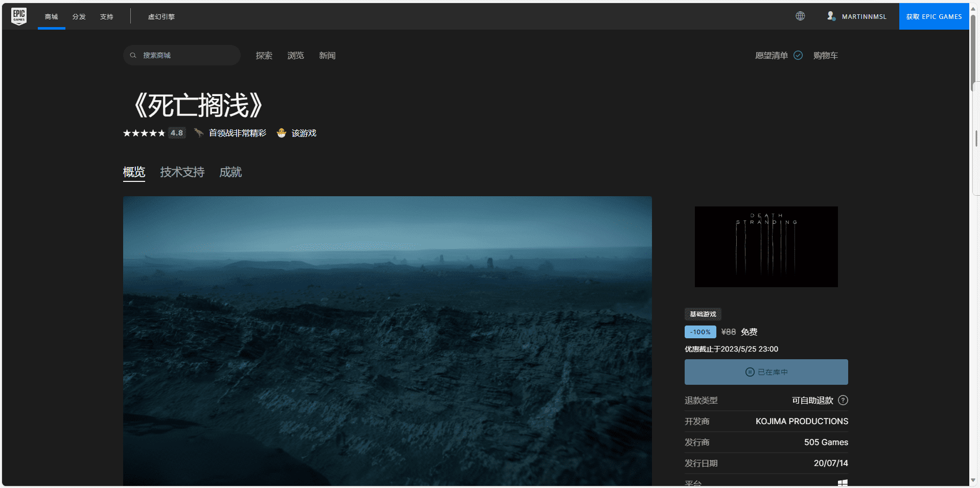Click the 505 Games publisher name
Viewport: 980px width, 488px height.
(826, 442)
